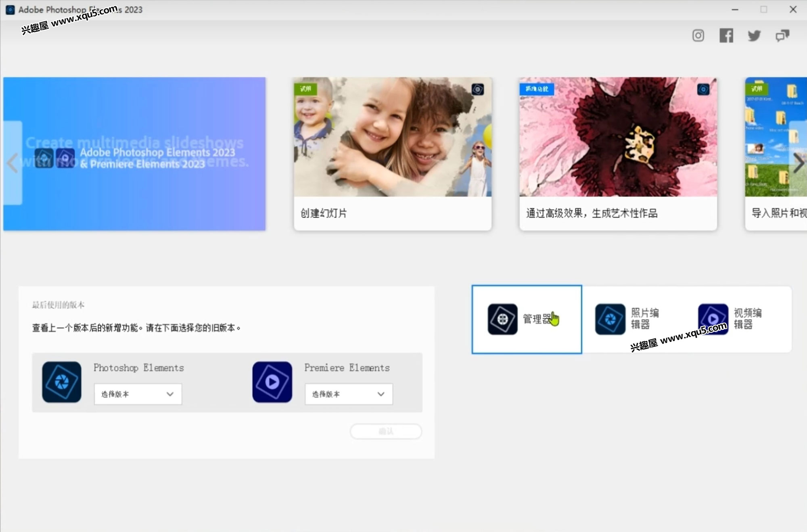Viewport: 807px width, 532px height.
Task: Click the blue Elements 2023 banner
Action: click(134, 154)
